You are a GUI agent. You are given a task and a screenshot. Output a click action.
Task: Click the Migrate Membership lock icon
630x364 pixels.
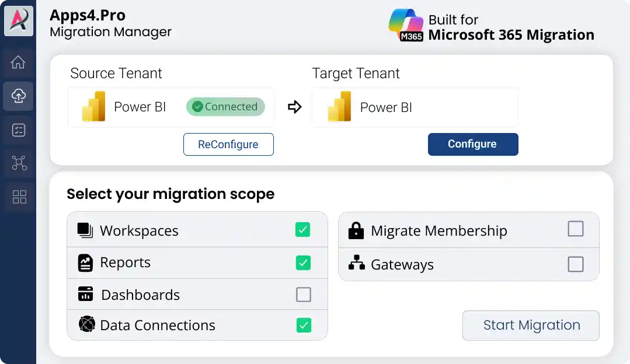[x=356, y=230]
